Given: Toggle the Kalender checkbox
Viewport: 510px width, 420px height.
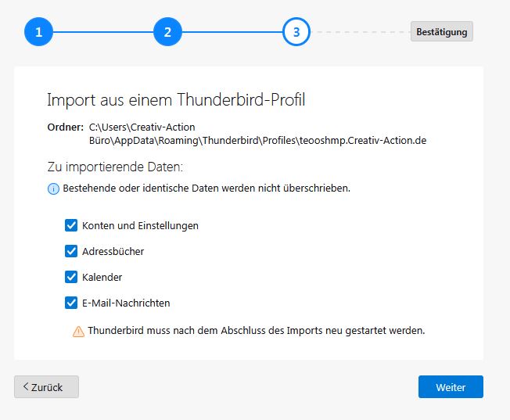Looking at the screenshot, I should click(71, 277).
